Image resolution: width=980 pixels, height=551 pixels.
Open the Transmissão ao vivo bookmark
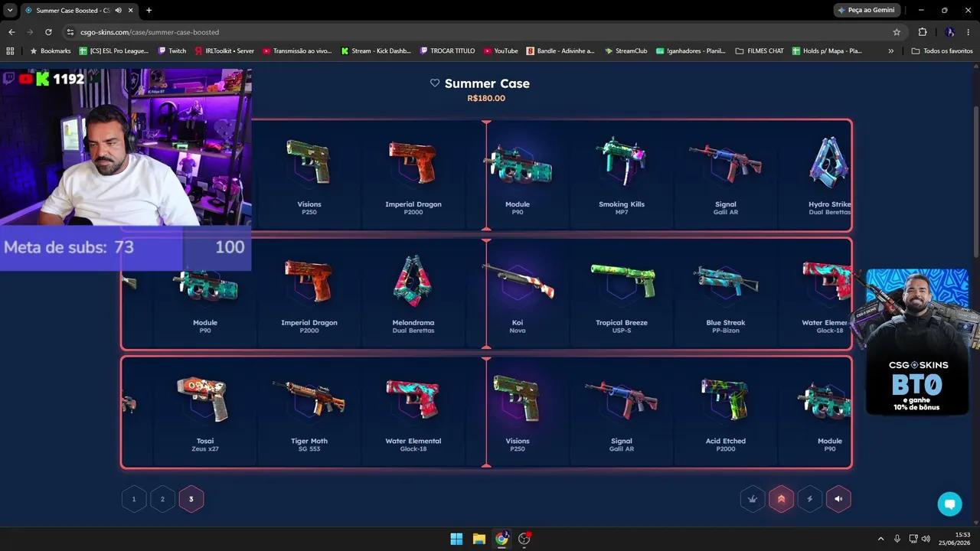pos(297,51)
